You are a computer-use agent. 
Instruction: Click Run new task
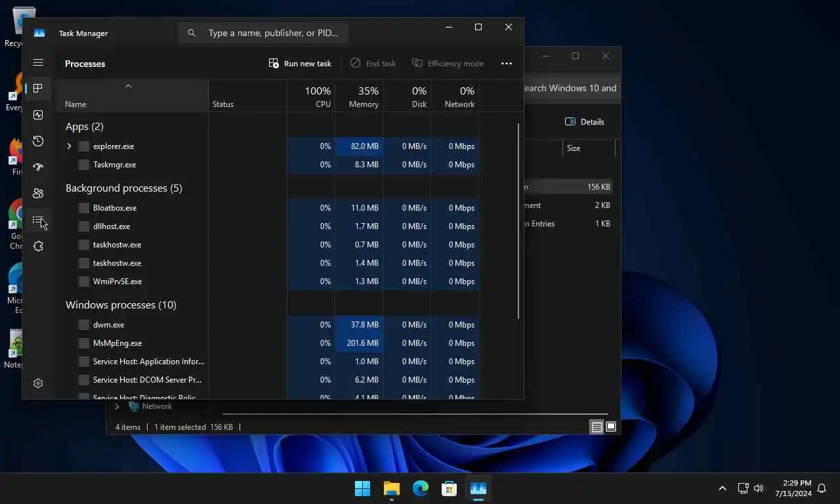point(300,64)
